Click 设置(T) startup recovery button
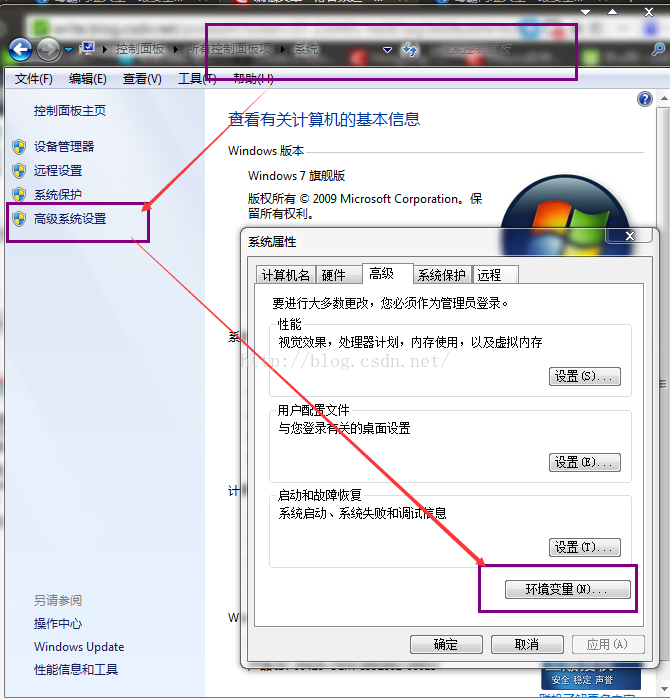The width and height of the screenshot is (670, 700). point(584,547)
